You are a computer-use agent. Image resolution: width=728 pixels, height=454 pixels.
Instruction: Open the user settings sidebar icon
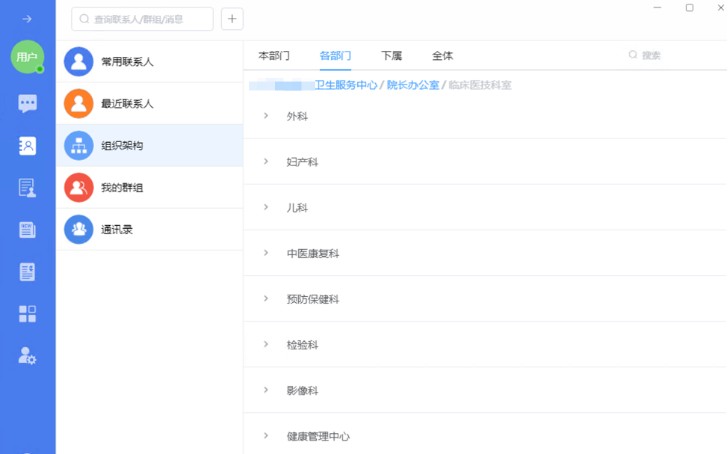[27, 356]
